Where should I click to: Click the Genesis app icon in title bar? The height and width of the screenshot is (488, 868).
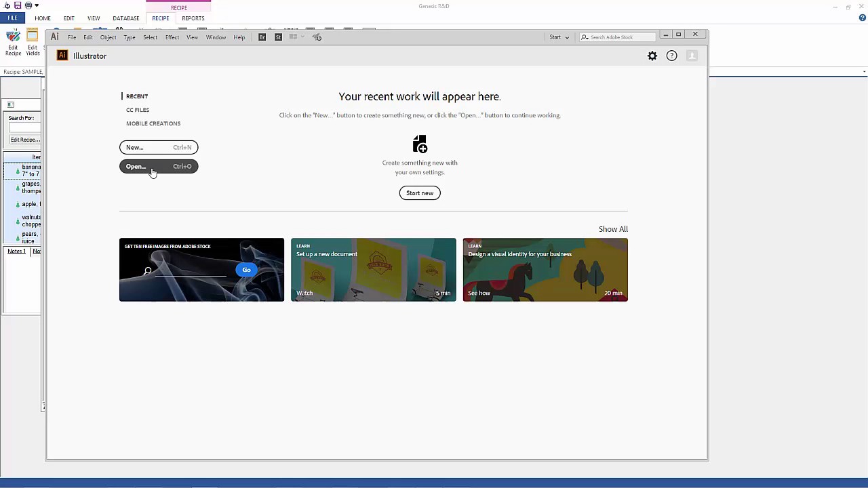[x=7, y=5]
